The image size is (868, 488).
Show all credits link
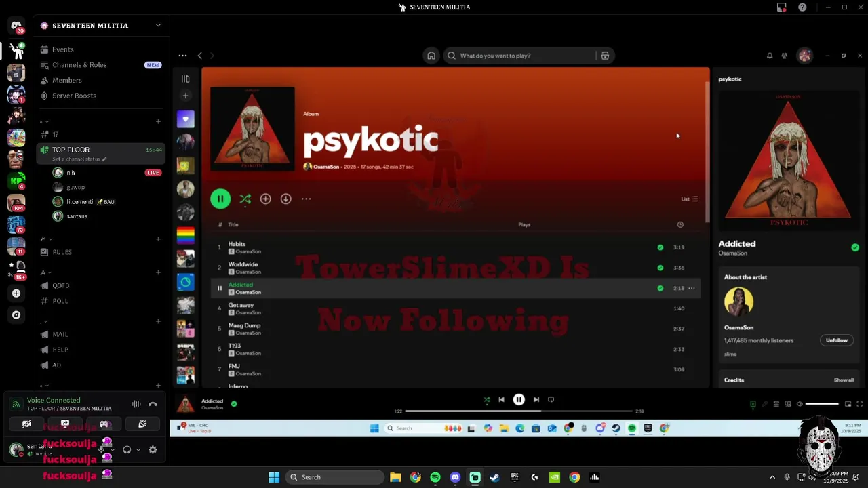click(844, 380)
